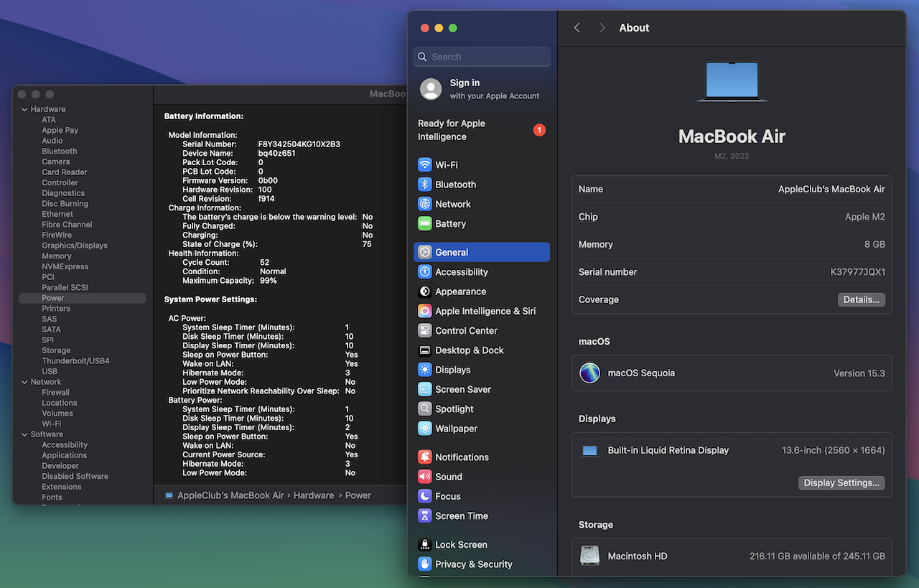This screenshot has height=588, width=919.
Task: Click the green Battery icon in Settings
Action: coord(425,224)
